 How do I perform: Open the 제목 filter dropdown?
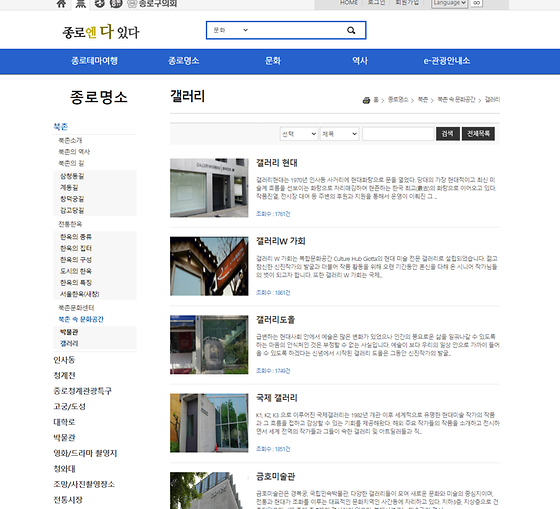click(339, 134)
